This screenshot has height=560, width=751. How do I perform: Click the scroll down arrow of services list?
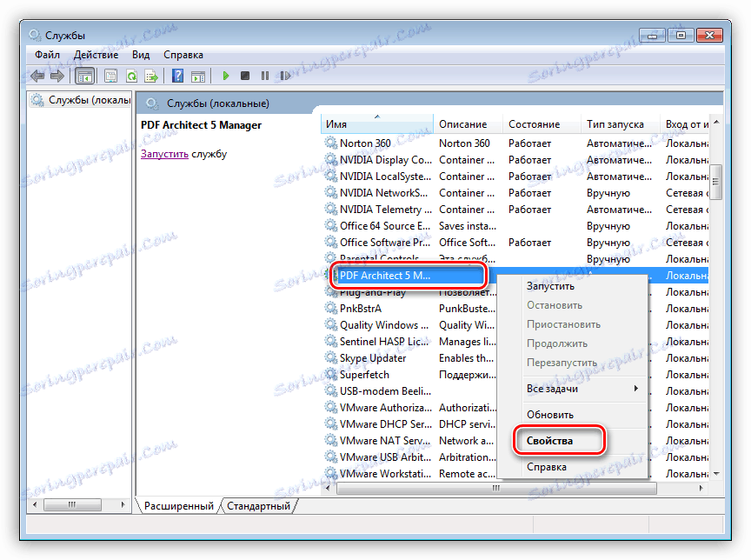[716, 473]
